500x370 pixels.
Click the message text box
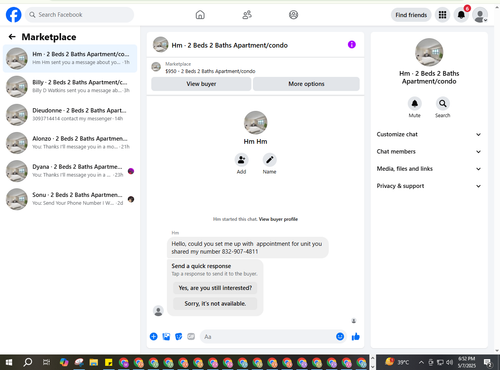coord(267,337)
